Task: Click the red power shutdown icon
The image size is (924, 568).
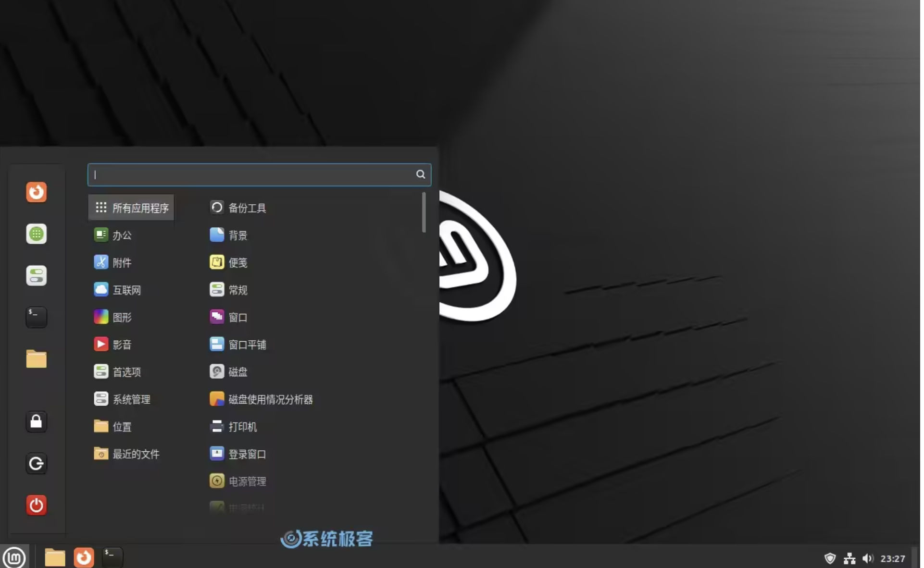Action: pos(36,505)
